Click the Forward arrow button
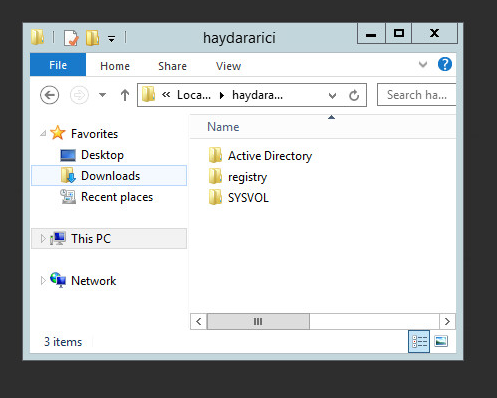Viewport: 497px width, 398px height. coord(79,95)
